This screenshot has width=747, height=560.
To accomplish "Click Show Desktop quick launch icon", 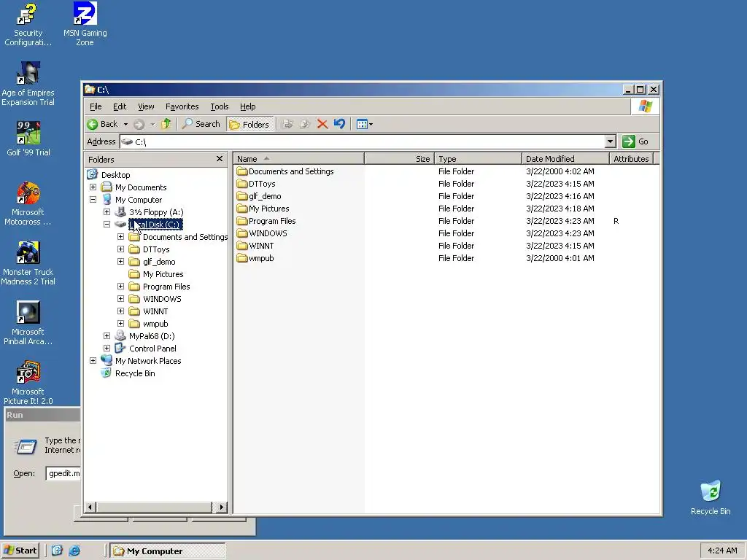I will [x=57, y=551].
